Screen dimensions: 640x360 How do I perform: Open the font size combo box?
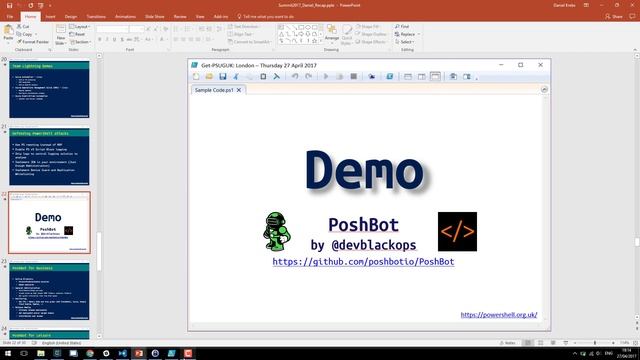pyautogui.click(x=137, y=29)
